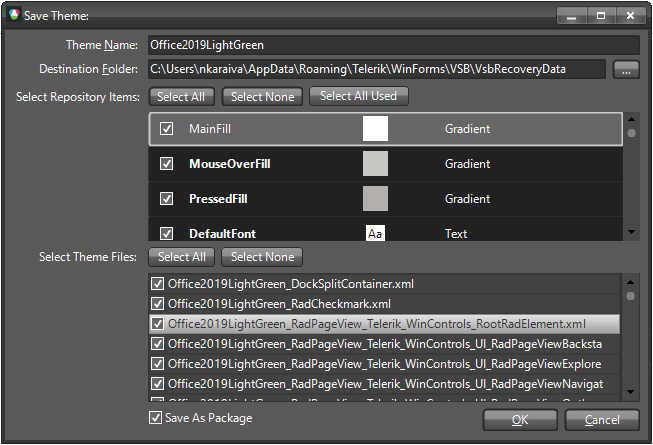This screenshot has height=445, width=653.
Task: Click the Gradient label in PressedFill row
Action: pyautogui.click(x=467, y=199)
